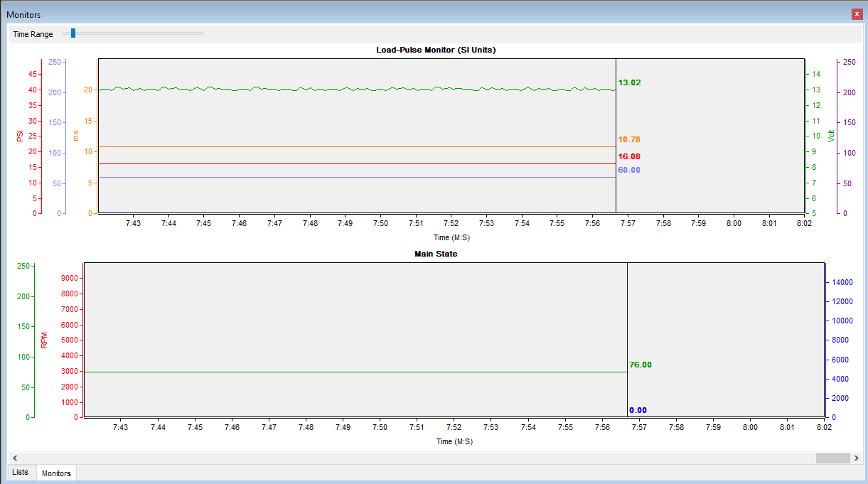Click the red PSI axis label
Screen dimensions: 868x484
(20, 136)
